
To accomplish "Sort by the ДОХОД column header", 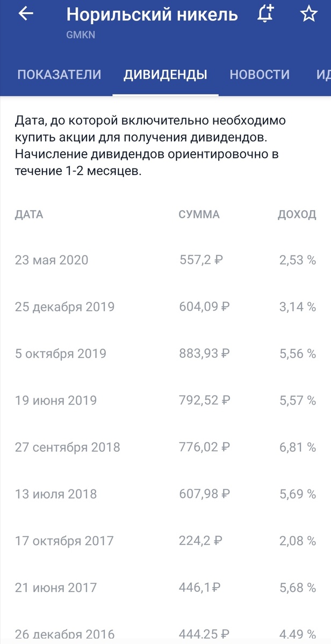I will [297, 215].
